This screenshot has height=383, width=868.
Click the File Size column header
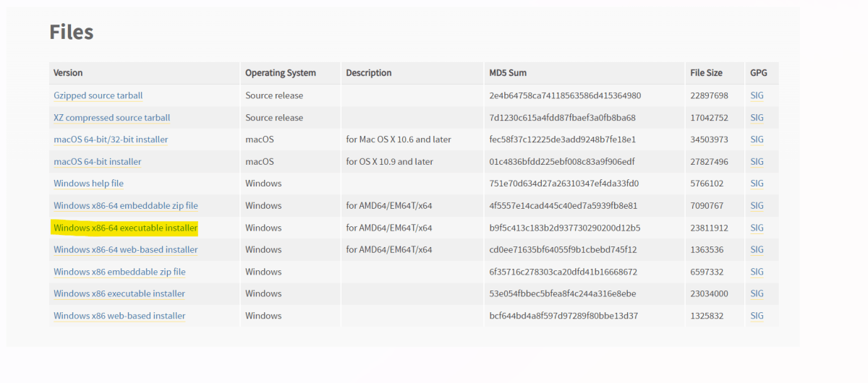coord(706,73)
